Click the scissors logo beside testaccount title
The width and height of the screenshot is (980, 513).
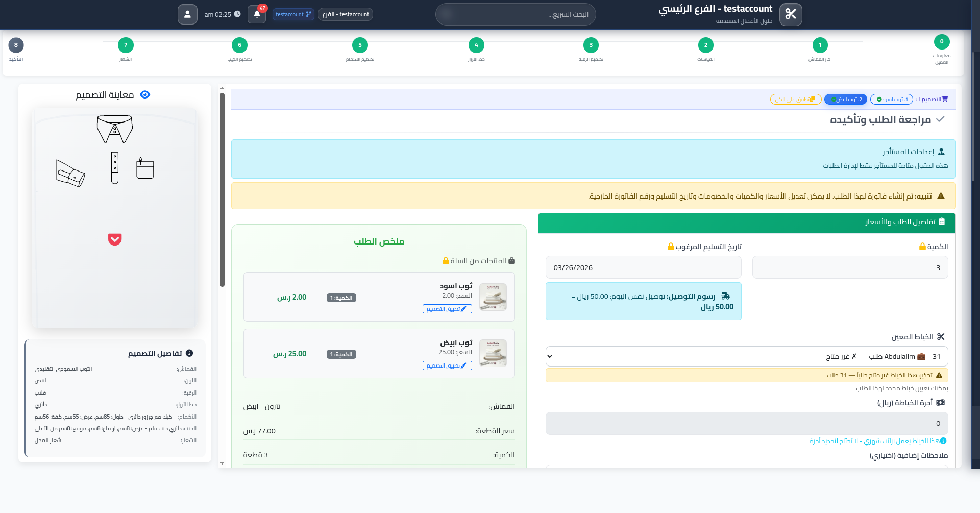pos(790,14)
